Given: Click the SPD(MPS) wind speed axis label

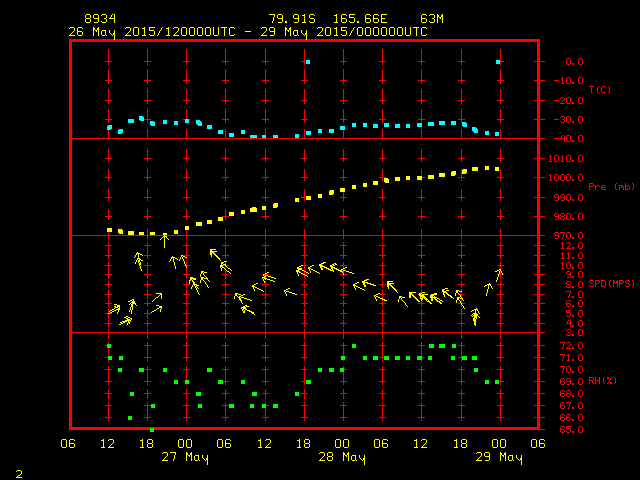Looking at the screenshot, I should pos(611,283).
